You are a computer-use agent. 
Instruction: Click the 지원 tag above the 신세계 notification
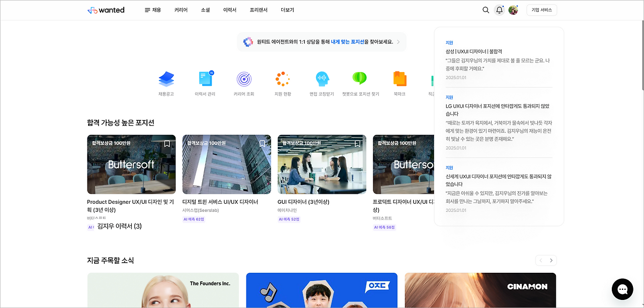[x=449, y=168]
